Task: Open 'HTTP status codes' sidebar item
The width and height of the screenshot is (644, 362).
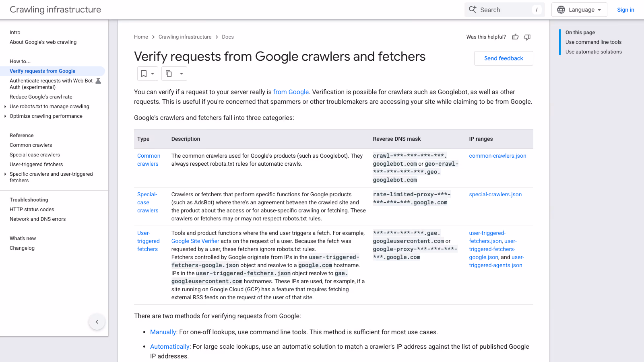Action: pyautogui.click(x=32, y=210)
